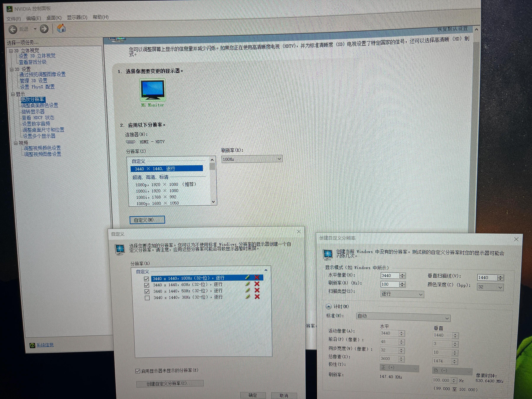Click edit pencil for 3440x1440 100Hz entry
Image resolution: width=532 pixels, height=399 pixels.
[x=248, y=277]
